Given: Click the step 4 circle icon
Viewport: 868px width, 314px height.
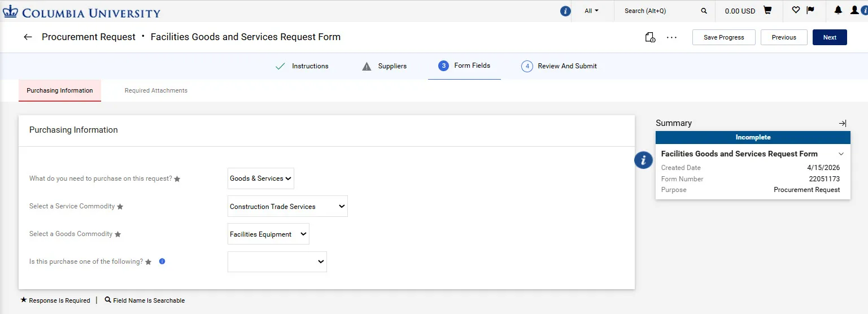Looking at the screenshot, I should 527,66.
